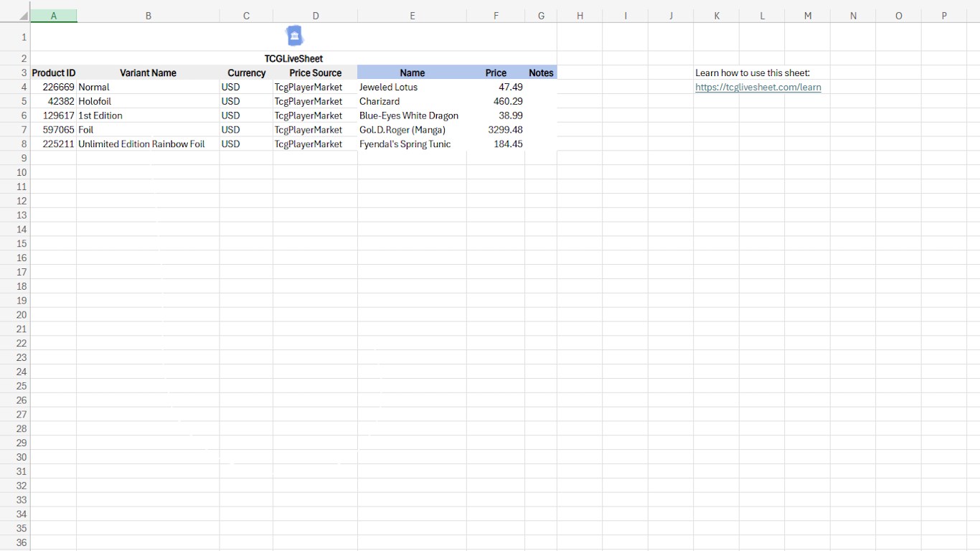The height and width of the screenshot is (551, 980).
Task: Click the Product ID header cell
Action: pos(53,72)
